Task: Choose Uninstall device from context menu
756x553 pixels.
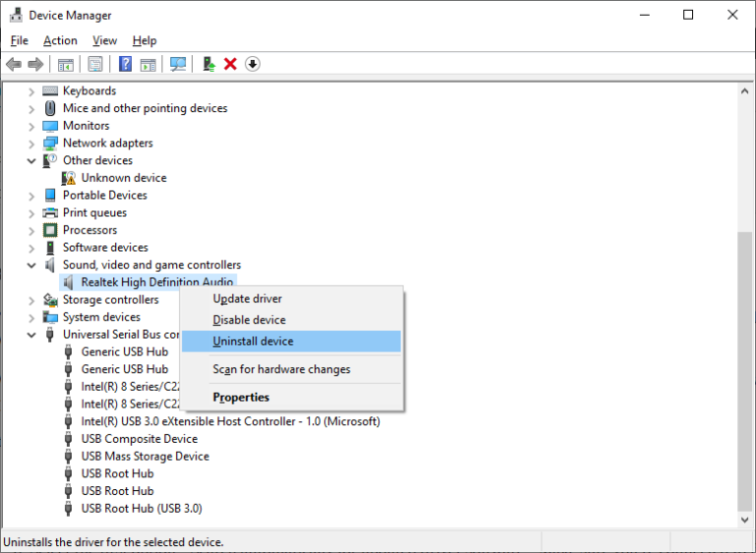Action: [291, 341]
